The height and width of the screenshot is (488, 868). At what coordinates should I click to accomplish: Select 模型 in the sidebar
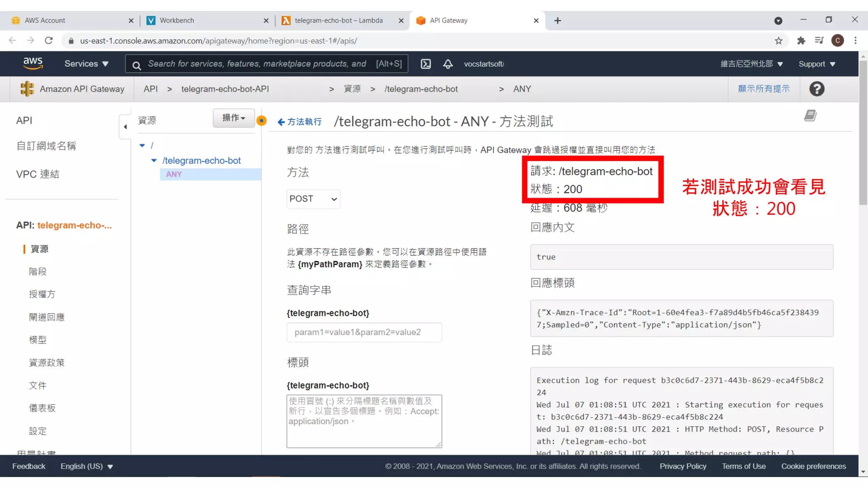point(38,340)
